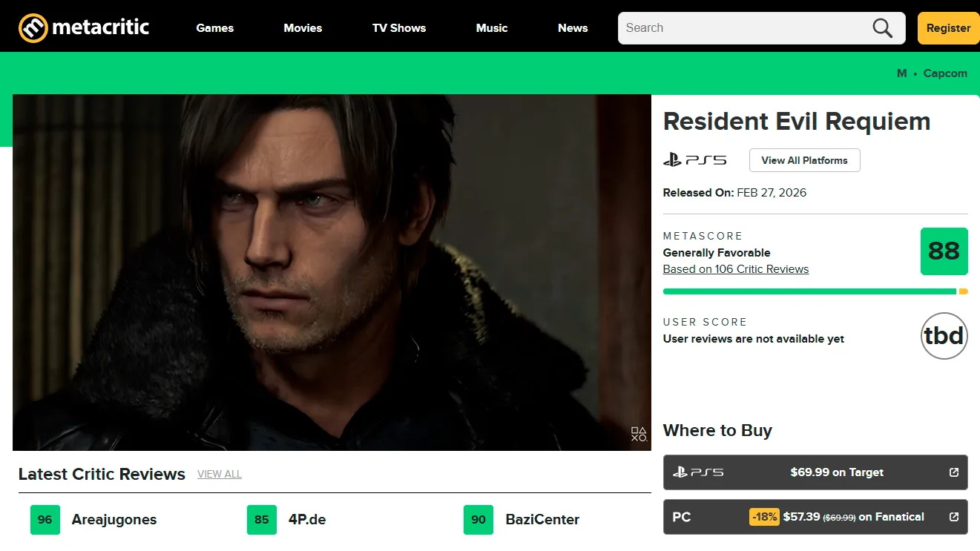980x551 pixels.
Task: Click the Where to Buy heading
Action: click(717, 431)
